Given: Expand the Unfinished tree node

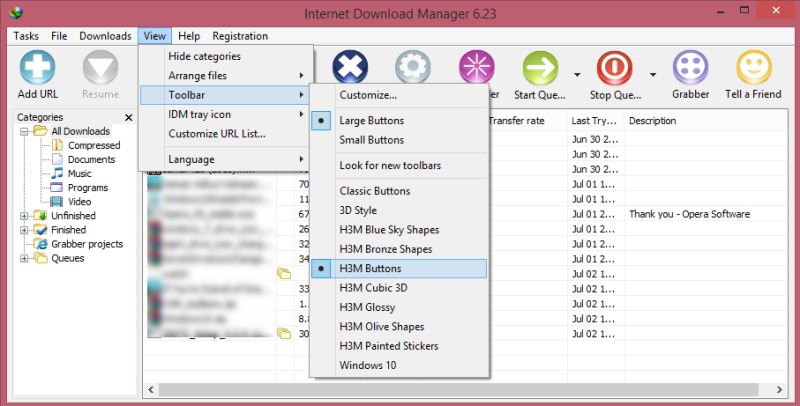Looking at the screenshot, I should pyautogui.click(x=24, y=216).
